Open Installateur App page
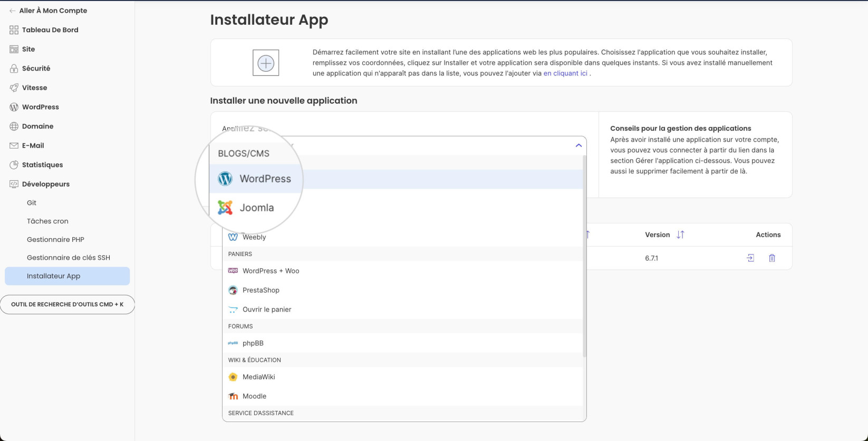The height and width of the screenshot is (441, 868). pos(67,276)
